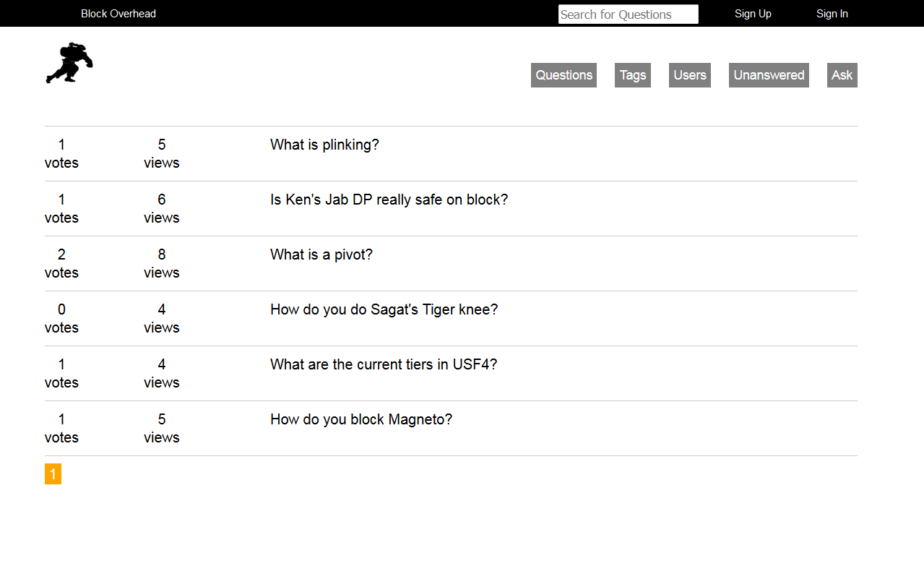Open the current tiers in USF4 question
This screenshot has width=924, height=574.
tap(384, 364)
